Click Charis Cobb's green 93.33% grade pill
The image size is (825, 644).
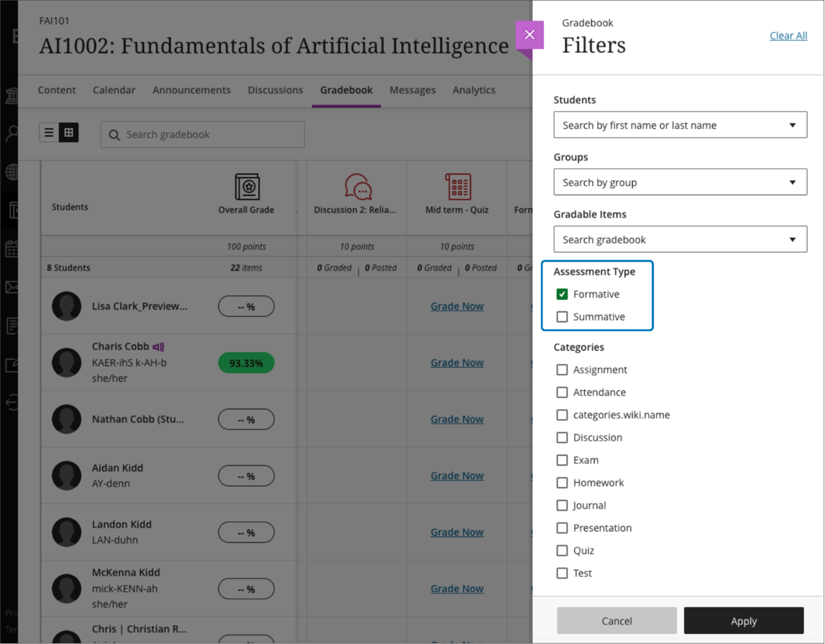coord(246,363)
